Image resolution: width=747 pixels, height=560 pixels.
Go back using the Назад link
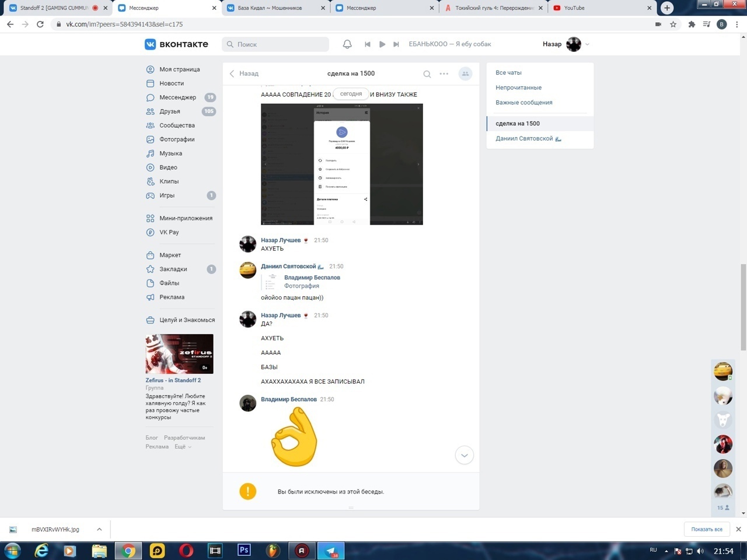[244, 73]
